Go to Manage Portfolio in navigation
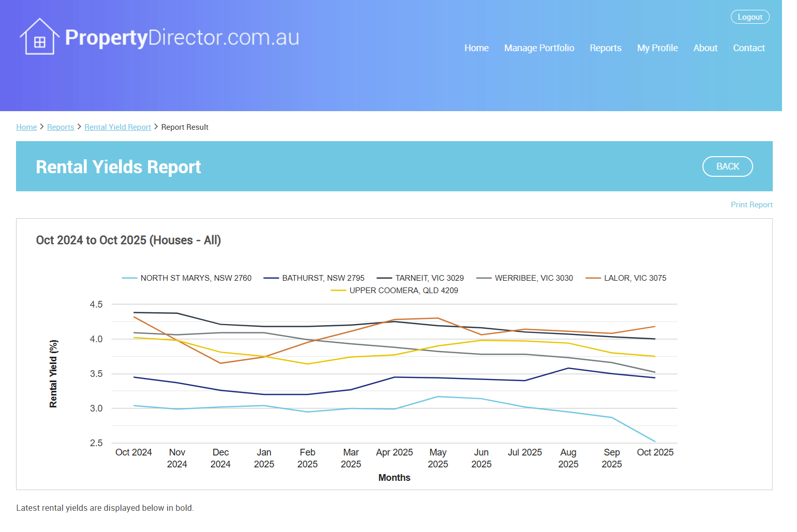The height and width of the screenshot is (532, 797). pyautogui.click(x=539, y=48)
